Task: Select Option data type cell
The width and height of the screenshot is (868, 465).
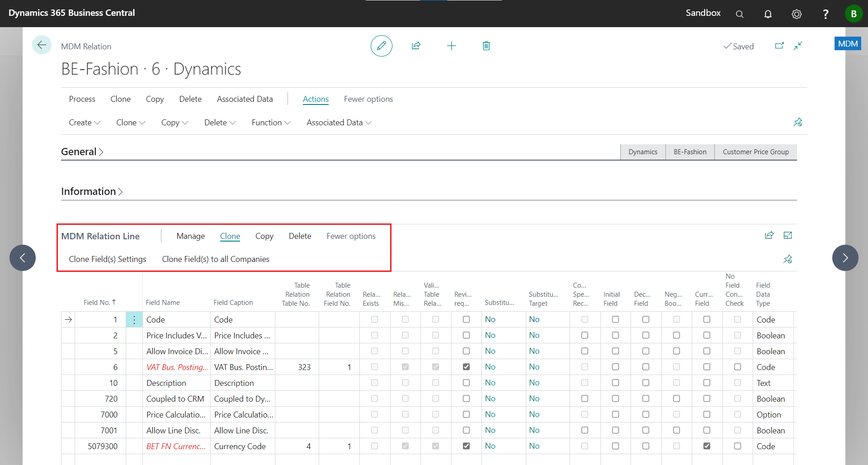Action: click(x=772, y=414)
